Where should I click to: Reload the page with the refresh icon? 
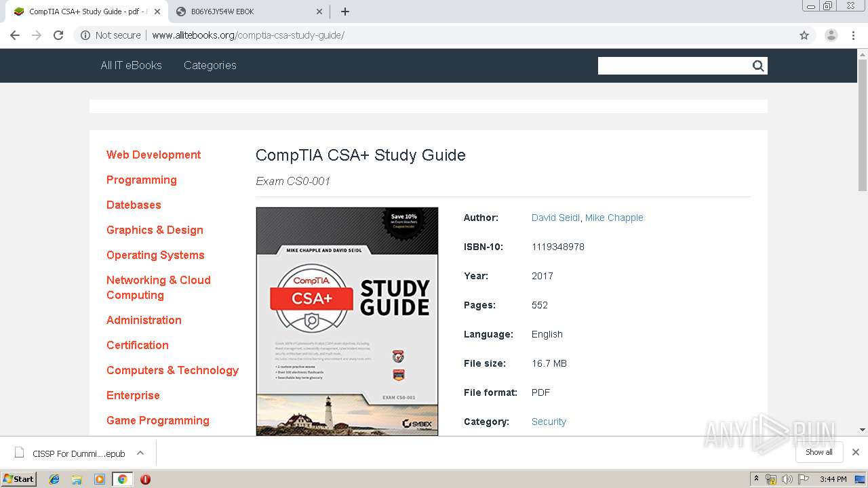[58, 35]
